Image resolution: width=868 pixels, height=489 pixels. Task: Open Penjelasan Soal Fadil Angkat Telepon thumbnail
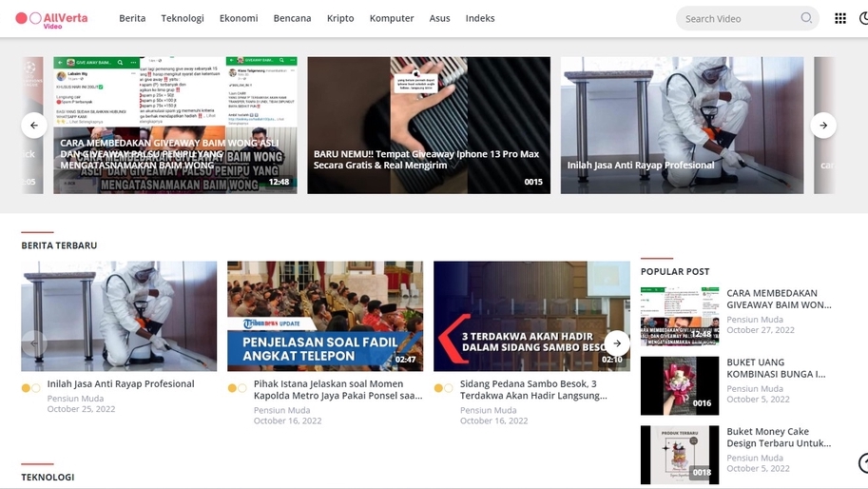click(325, 316)
